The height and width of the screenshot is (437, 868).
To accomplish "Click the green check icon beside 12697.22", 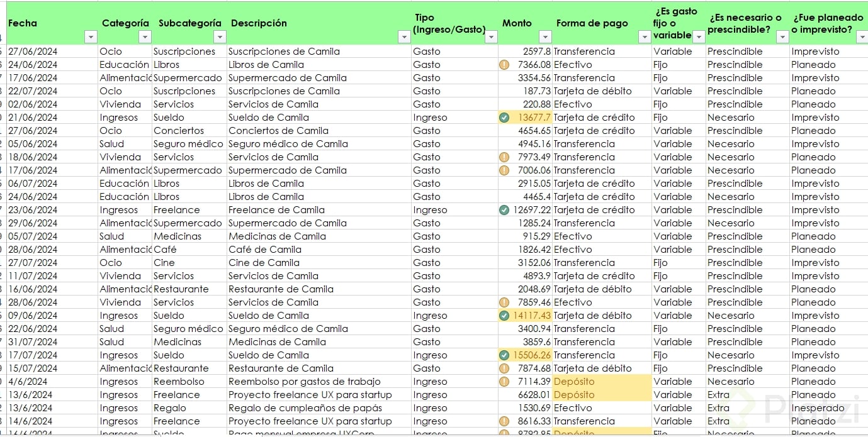I will [504, 210].
